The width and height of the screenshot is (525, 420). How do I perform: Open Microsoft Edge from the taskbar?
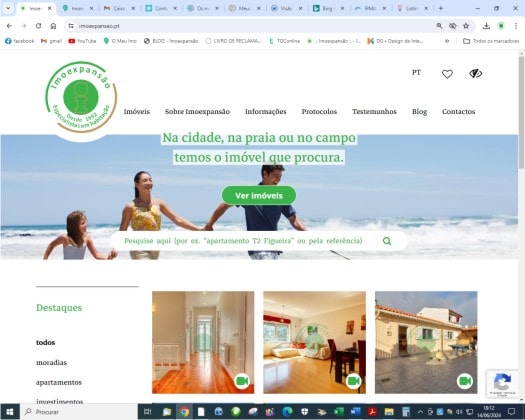(287, 412)
